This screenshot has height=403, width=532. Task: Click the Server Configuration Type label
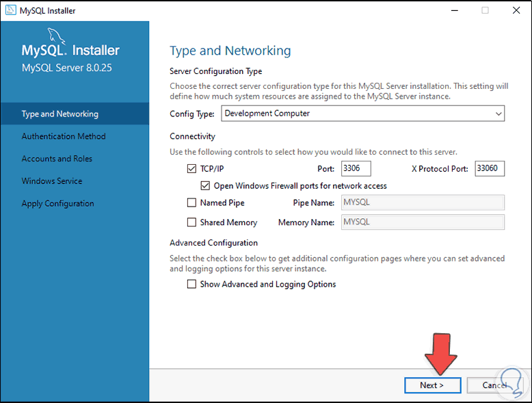tap(216, 71)
